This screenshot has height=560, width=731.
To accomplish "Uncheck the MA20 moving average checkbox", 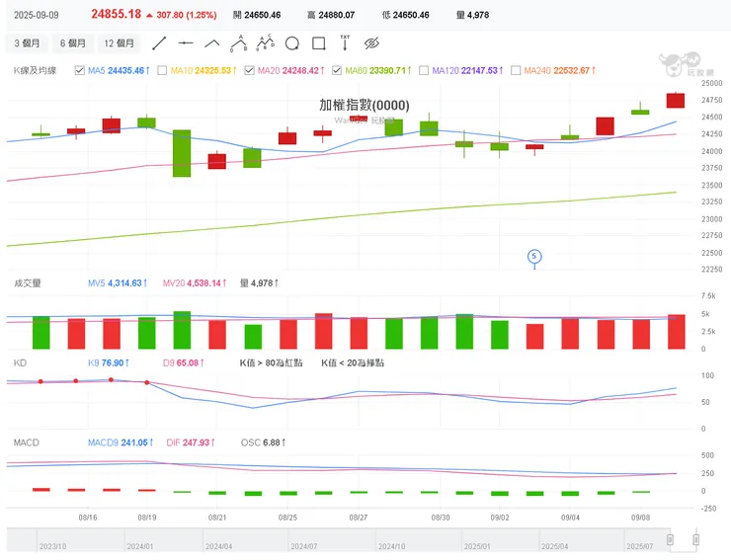I will click(x=249, y=70).
